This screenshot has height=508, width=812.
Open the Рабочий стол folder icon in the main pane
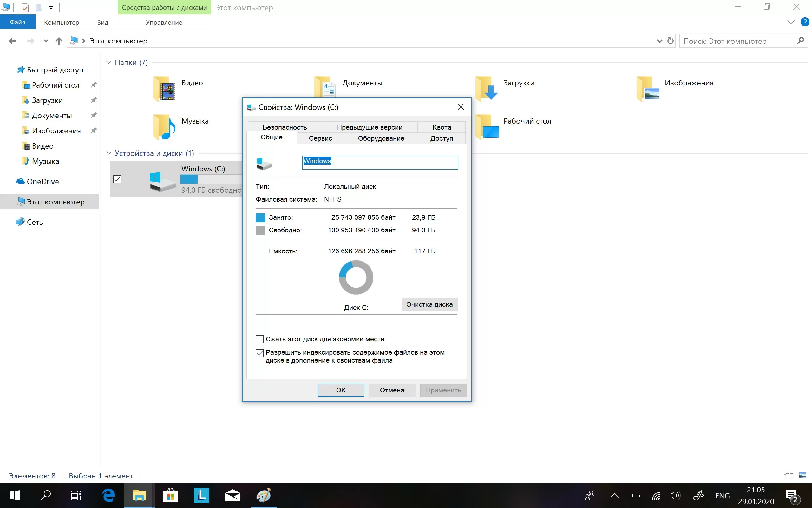click(x=487, y=126)
